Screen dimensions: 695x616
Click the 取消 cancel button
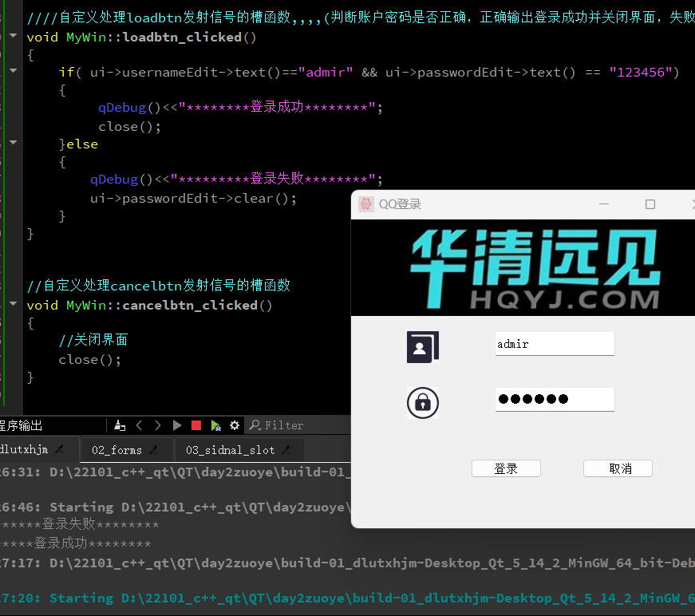[x=618, y=468]
